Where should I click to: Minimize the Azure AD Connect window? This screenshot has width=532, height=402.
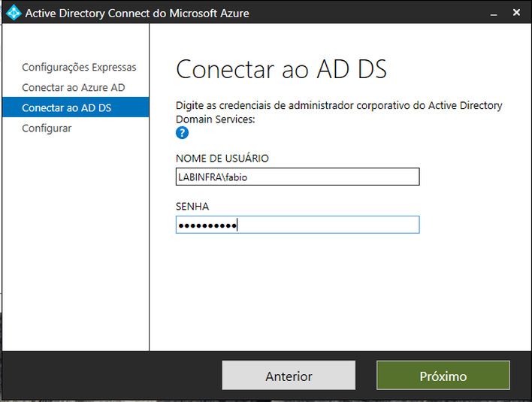494,14
